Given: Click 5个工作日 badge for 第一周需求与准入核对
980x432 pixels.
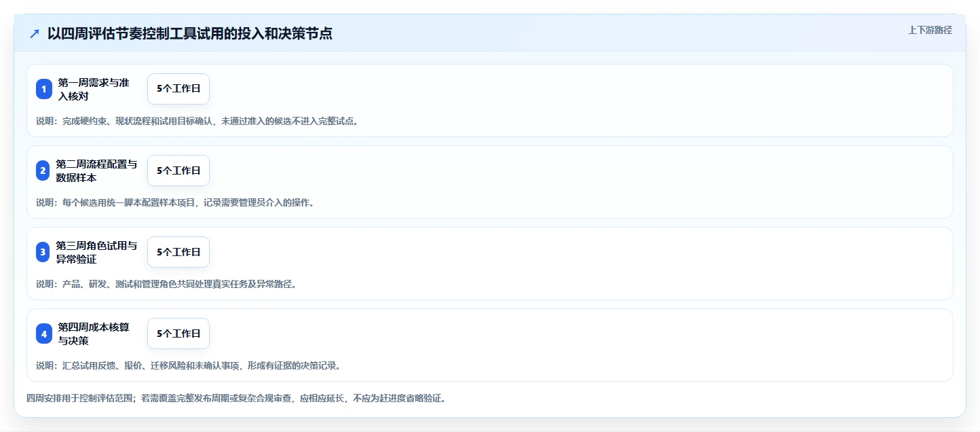Looking at the screenshot, I should coord(178,89).
